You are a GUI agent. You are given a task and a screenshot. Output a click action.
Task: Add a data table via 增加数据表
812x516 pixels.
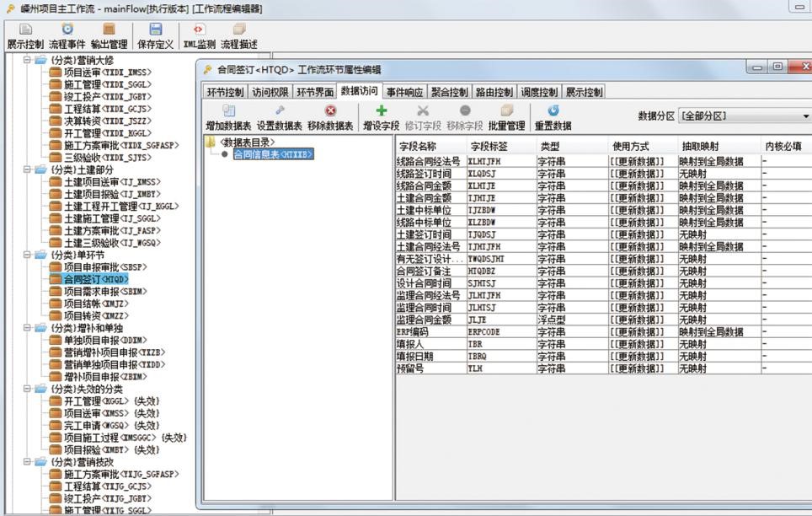[x=228, y=111]
